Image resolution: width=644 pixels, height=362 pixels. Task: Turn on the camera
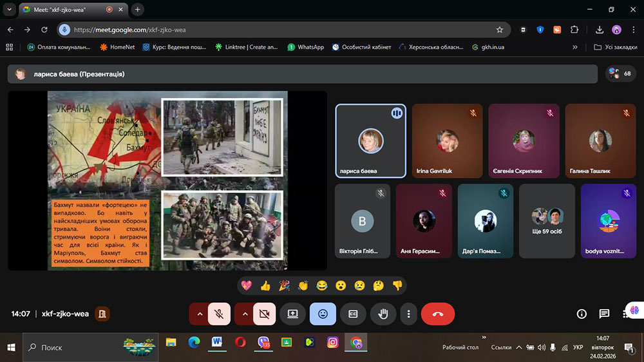tap(263, 314)
